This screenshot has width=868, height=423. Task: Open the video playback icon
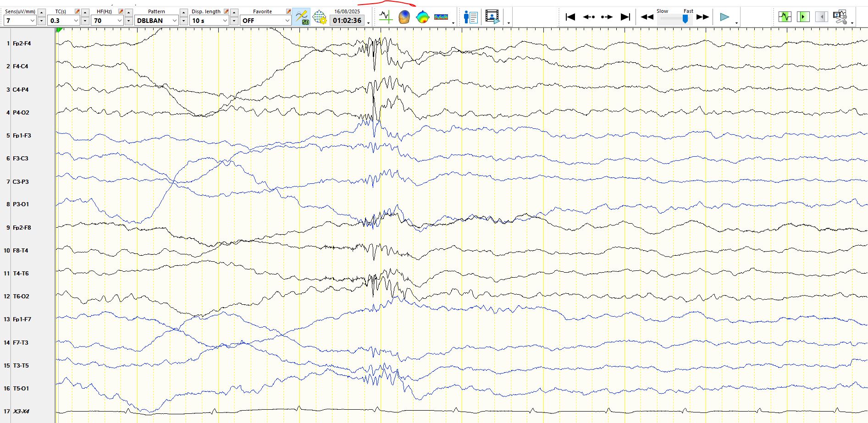coord(492,17)
